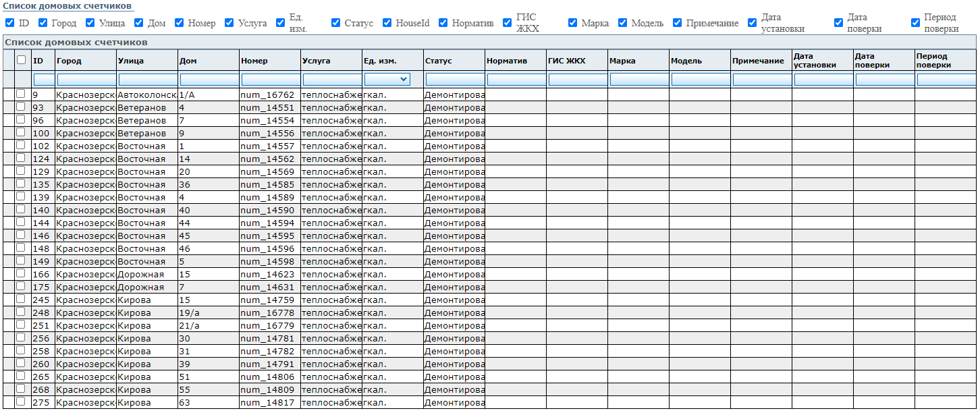This screenshot has width=980, height=413.
Task: Tick the checkbox for meter num_14817
Action: pos(21,402)
